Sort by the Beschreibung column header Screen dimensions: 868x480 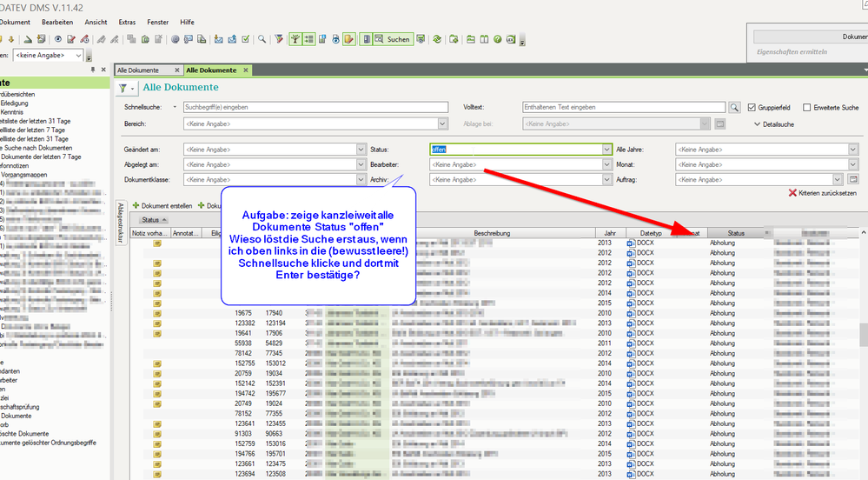pyautogui.click(x=492, y=233)
